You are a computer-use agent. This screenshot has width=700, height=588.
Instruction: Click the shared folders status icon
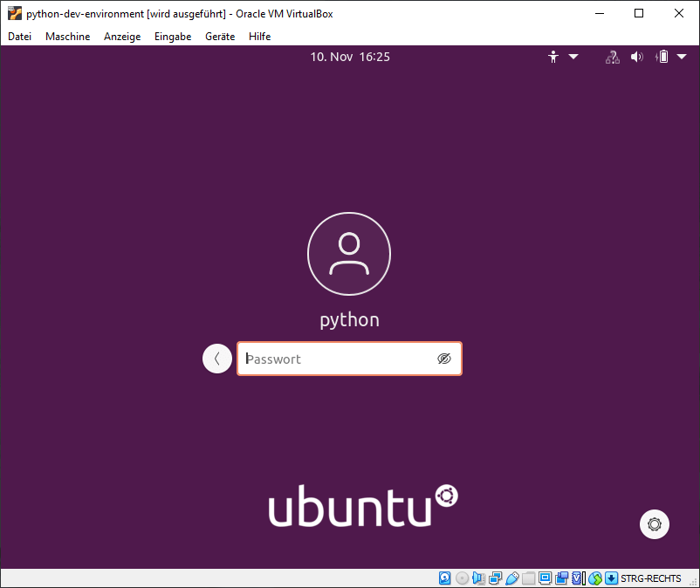click(x=529, y=578)
